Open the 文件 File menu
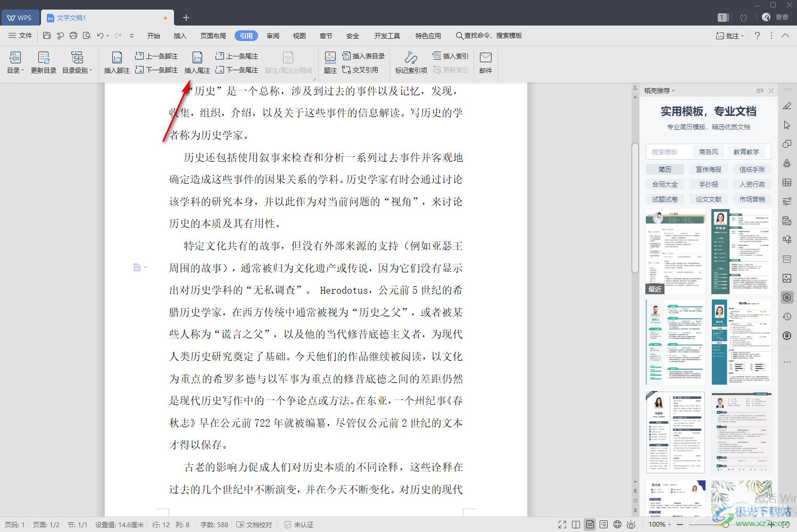This screenshot has height=532, width=797. click(x=20, y=36)
